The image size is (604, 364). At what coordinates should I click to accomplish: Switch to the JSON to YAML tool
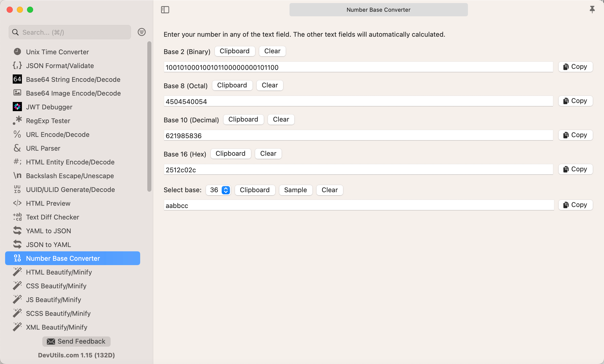(48, 244)
